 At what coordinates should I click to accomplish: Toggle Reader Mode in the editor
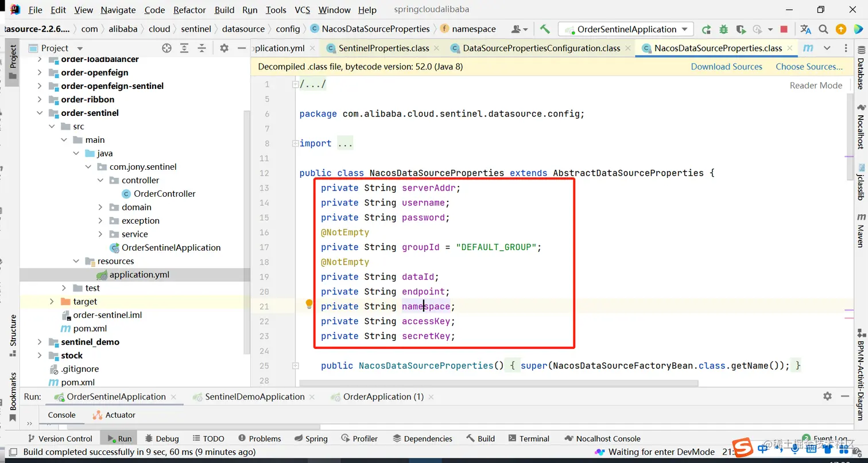pos(816,85)
